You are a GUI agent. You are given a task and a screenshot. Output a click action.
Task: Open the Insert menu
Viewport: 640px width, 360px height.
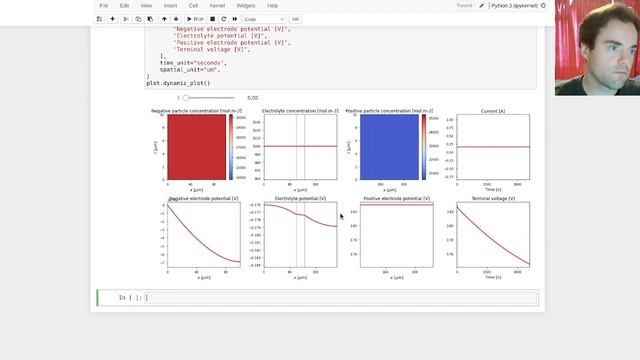[x=170, y=6]
